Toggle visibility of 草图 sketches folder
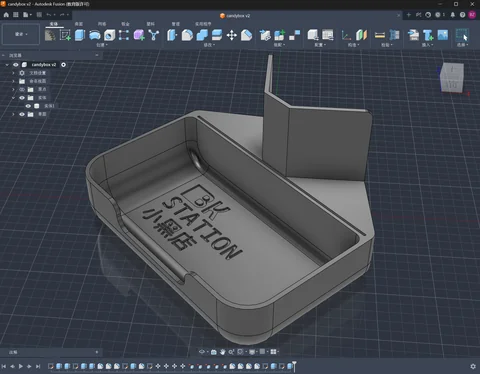The width and height of the screenshot is (480, 374). (22, 114)
